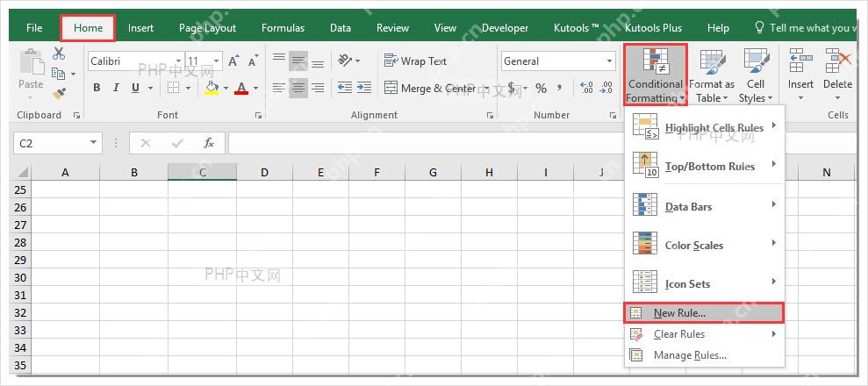The image size is (868, 386).
Task: Open Data Bars submenu
Action: 704,207
